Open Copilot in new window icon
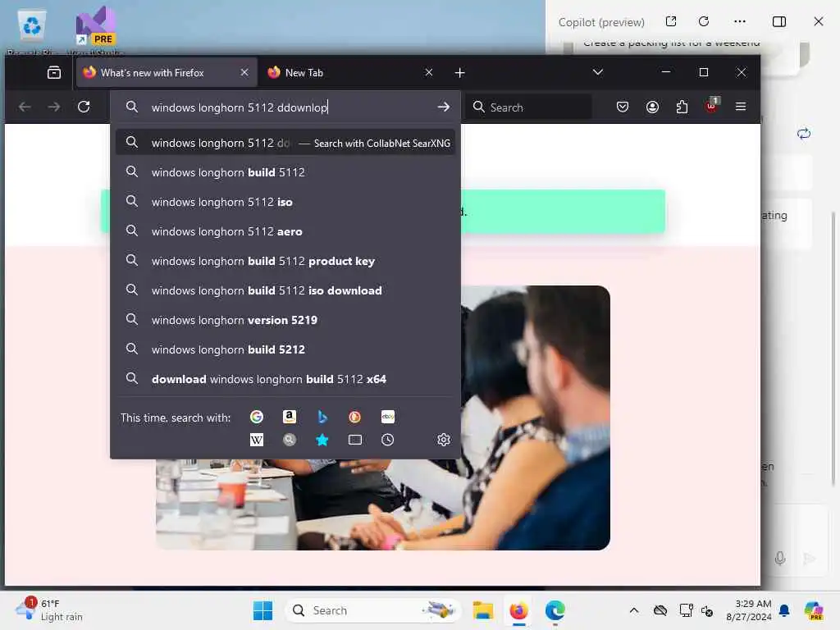The width and height of the screenshot is (840, 630). (x=671, y=21)
